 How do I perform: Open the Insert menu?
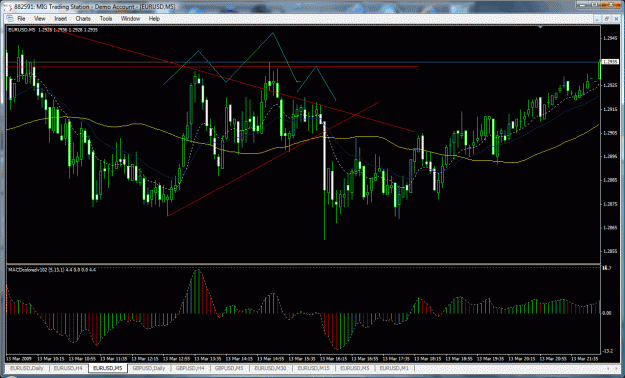point(61,19)
